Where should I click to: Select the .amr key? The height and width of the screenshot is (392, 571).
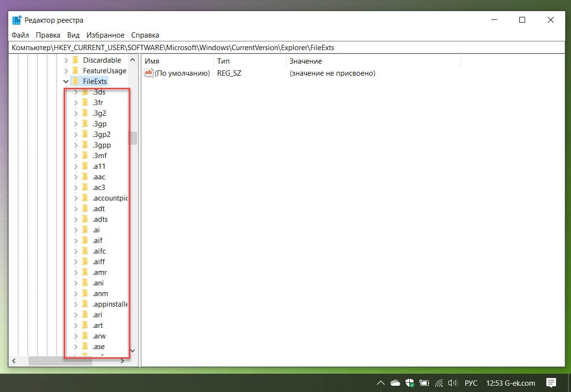[99, 272]
